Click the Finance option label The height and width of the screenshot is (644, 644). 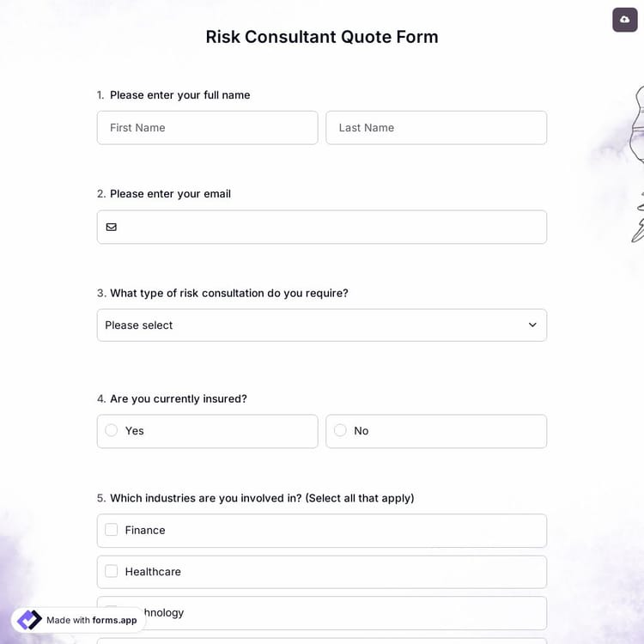pyautogui.click(x=145, y=531)
